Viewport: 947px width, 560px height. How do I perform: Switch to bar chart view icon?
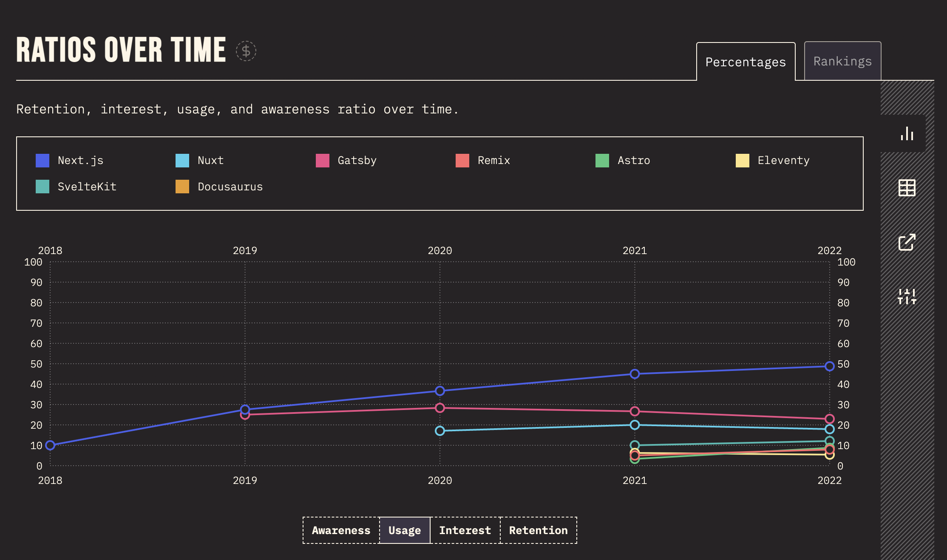coord(907,133)
